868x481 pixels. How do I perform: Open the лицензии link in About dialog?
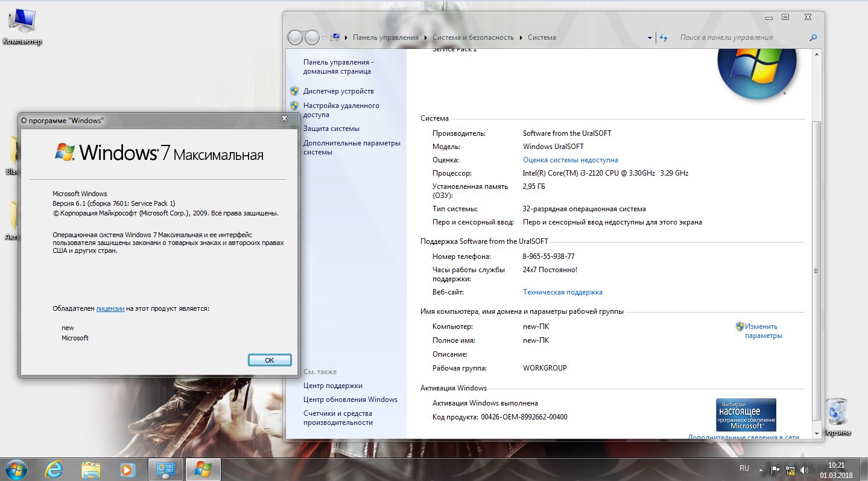[x=110, y=308]
